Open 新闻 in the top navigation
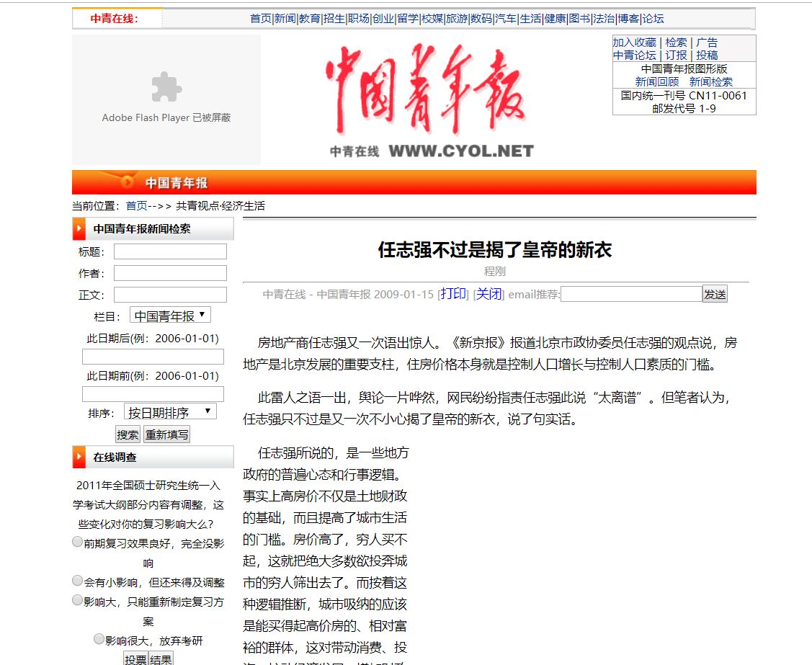This screenshot has height=665, width=812. tap(285, 19)
